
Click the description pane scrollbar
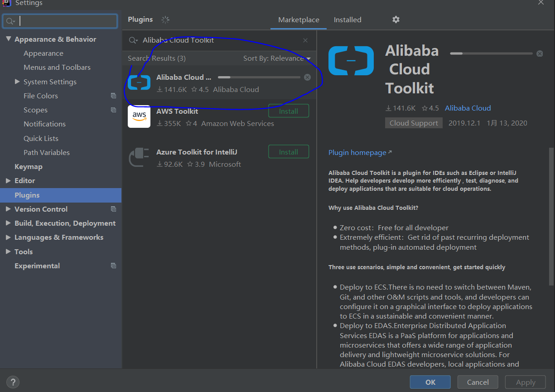[x=551, y=216]
